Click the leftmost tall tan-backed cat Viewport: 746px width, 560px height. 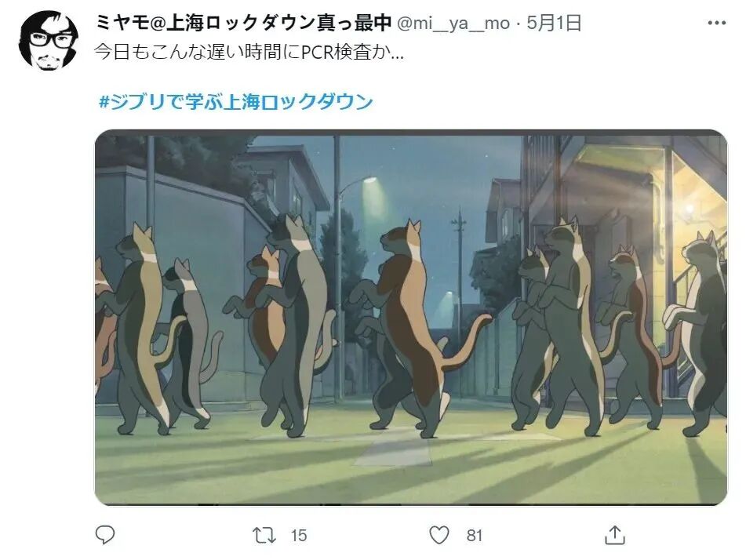tap(143, 329)
